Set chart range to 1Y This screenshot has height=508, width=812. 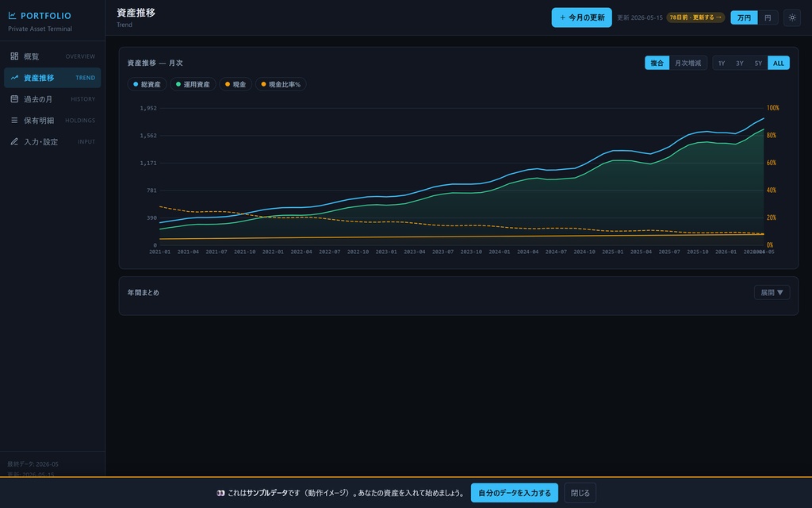point(722,63)
